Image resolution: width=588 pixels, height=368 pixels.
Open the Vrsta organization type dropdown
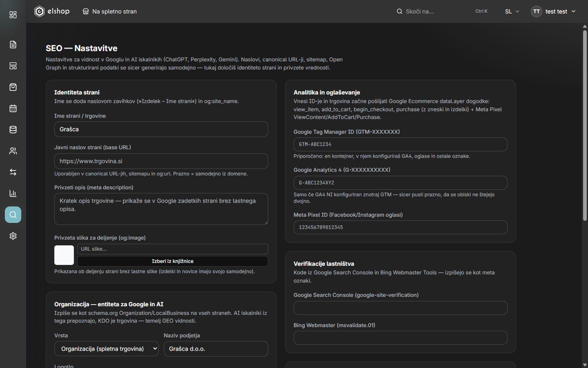coord(106,349)
